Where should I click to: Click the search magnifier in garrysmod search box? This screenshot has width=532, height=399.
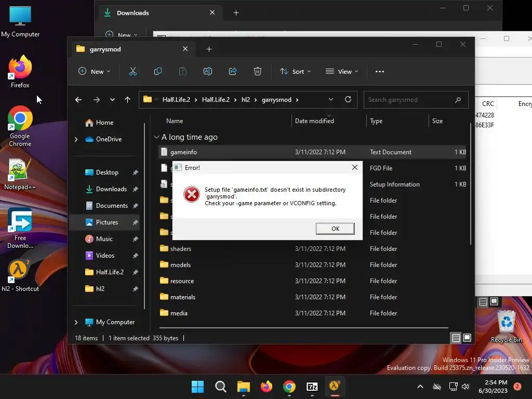458,100
